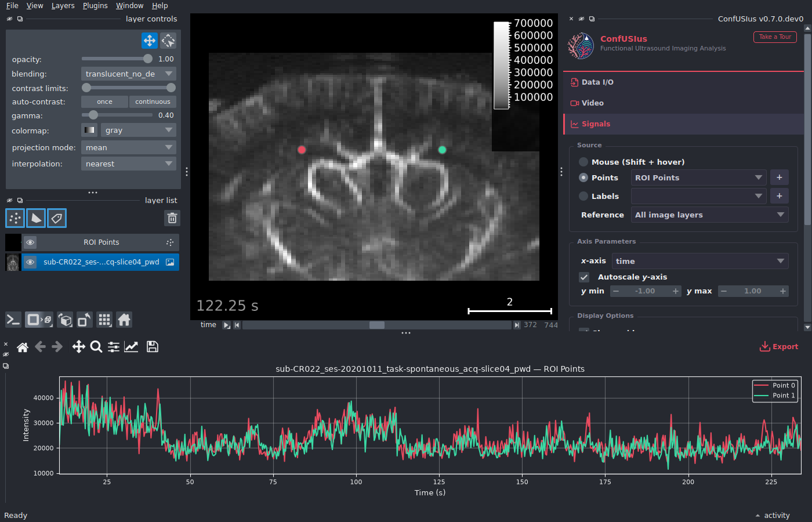Open ROI Points layer dropdown
This screenshot has width=812, height=522.
(x=699, y=177)
